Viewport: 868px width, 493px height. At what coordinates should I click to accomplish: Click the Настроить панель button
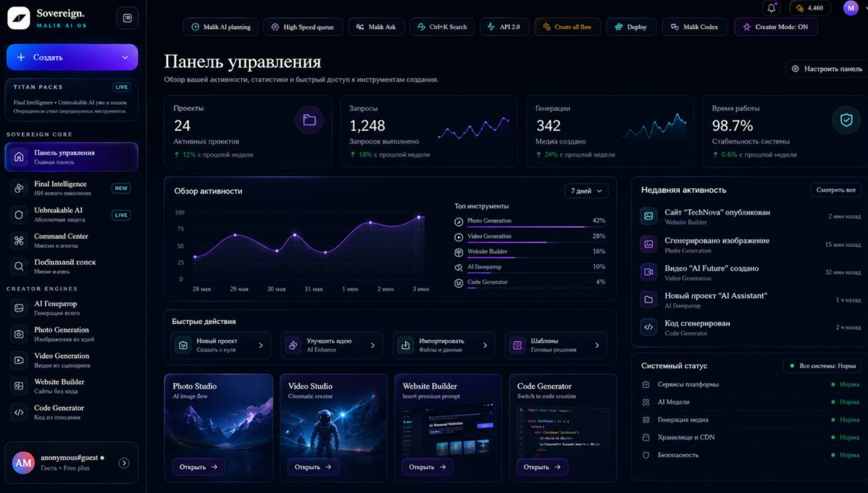(x=827, y=68)
